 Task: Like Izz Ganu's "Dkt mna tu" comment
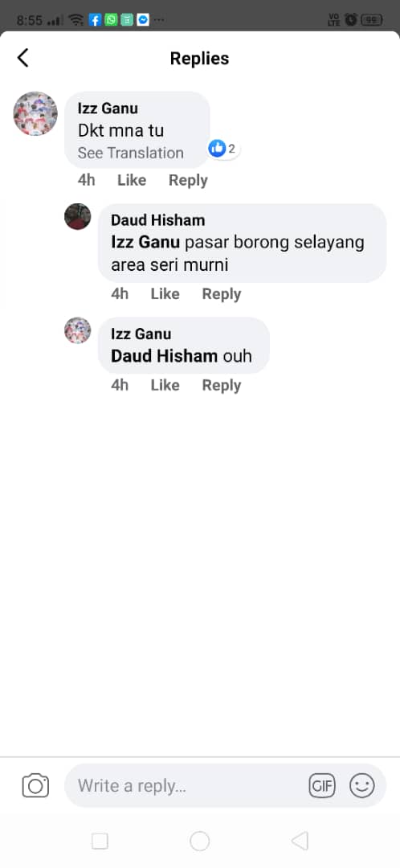(x=132, y=181)
